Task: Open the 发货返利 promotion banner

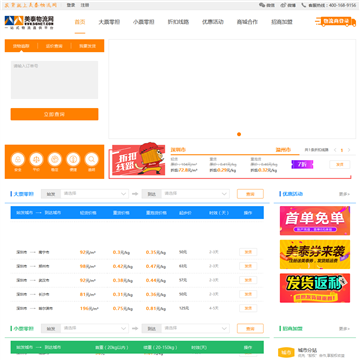Action: [315, 288]
